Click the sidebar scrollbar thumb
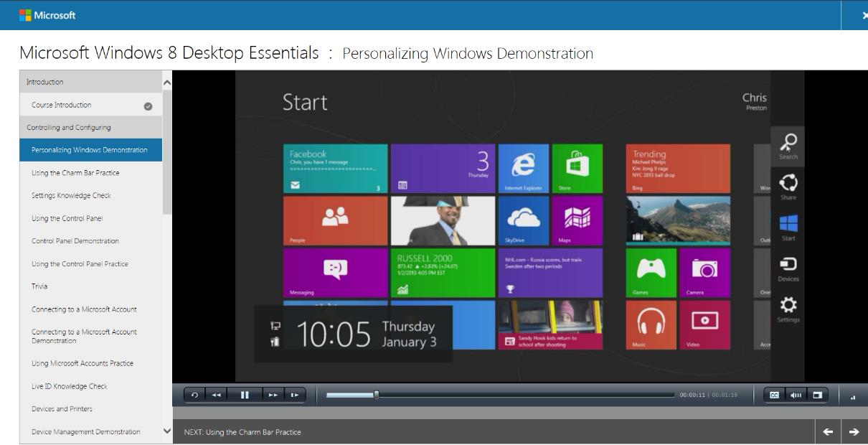Image resolution: width=868 pixels, height=445 pixels. click(168, 152)
